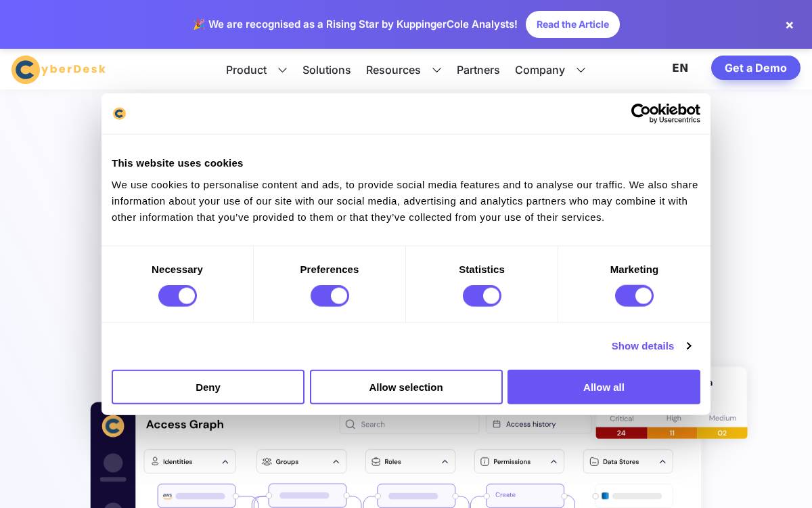Image resolution: width=812 pixels, height=508 pixels.
Task: Open the Resources menu
Action: coord(393,70)
